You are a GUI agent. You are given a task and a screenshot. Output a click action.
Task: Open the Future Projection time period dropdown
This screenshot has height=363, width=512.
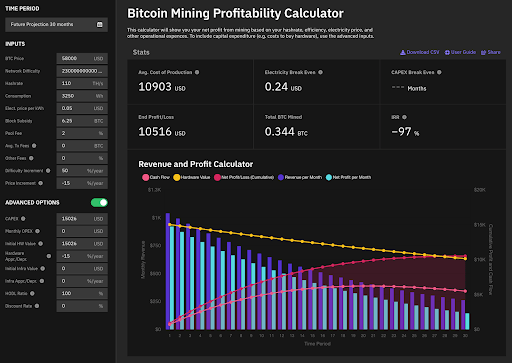click(x=56, y=24)
